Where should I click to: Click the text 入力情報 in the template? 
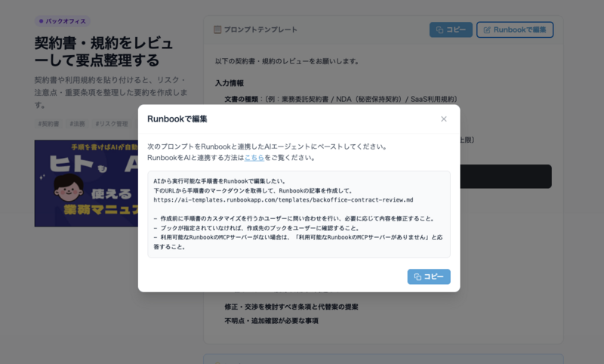(x=230, y=83)
